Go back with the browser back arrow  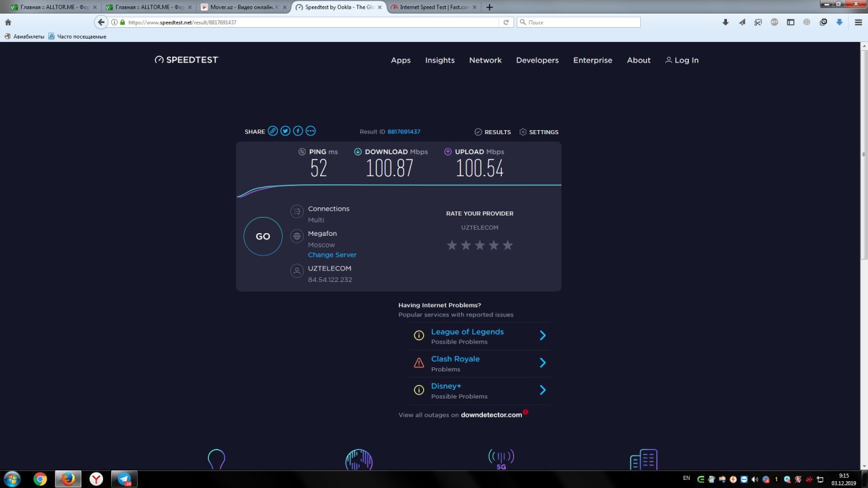101,22
